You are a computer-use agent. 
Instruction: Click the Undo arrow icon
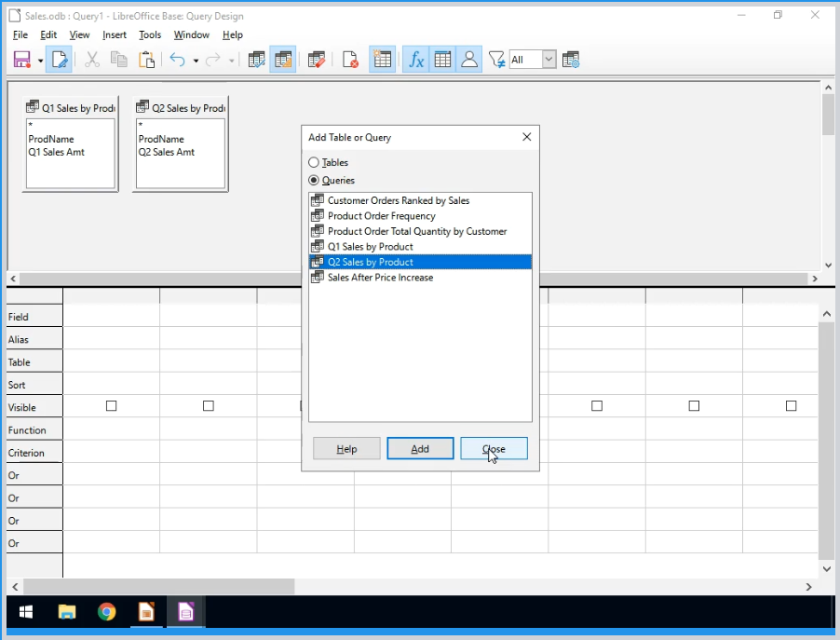pyautogui.click(x=177, y=60)
